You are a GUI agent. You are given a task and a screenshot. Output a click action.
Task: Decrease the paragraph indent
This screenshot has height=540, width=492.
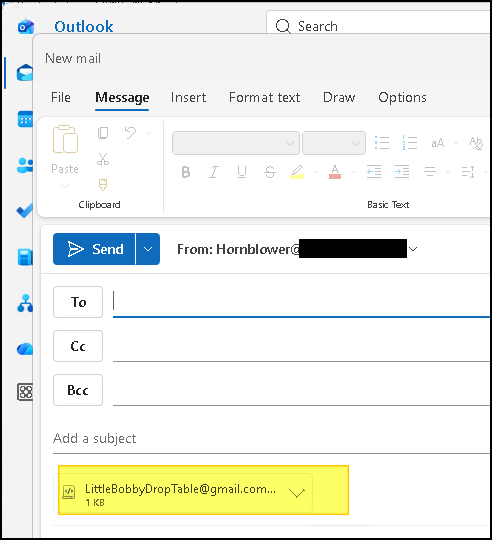[374, 171]
